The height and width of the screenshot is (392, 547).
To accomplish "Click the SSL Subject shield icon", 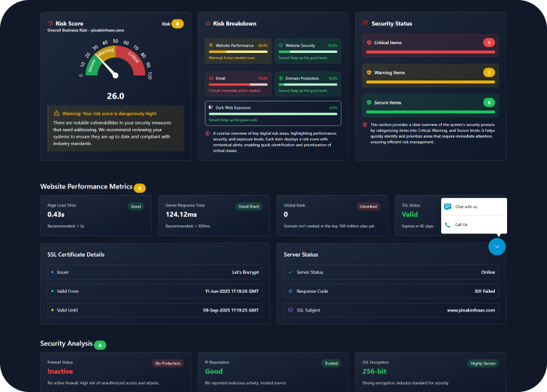I will tap(290, 310).
